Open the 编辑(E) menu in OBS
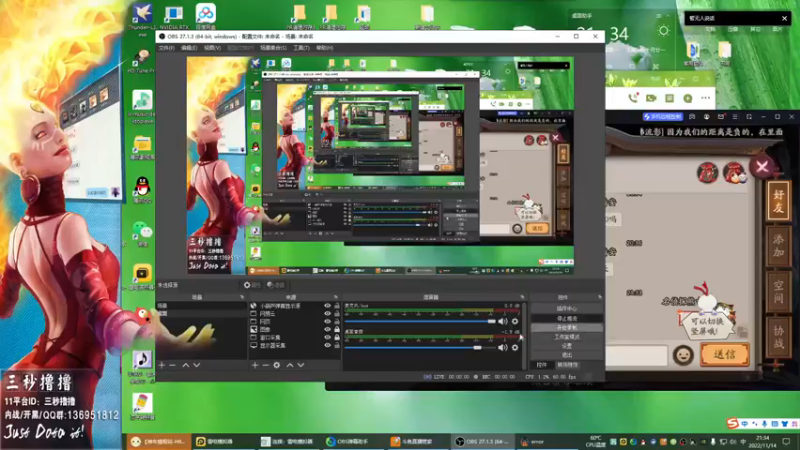 tap(189, 48)
